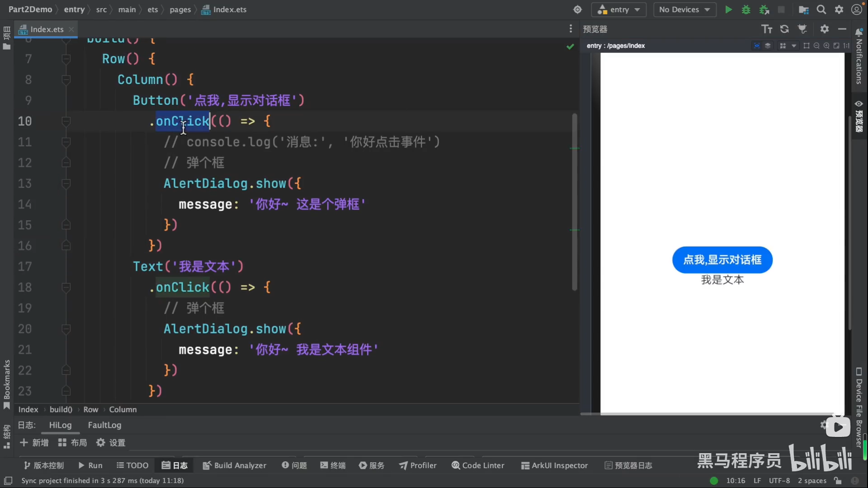This screenshot has width=868, height=488.
Task: Collapse the fold marker on line 13 AlertDialog
Action: 66,183
